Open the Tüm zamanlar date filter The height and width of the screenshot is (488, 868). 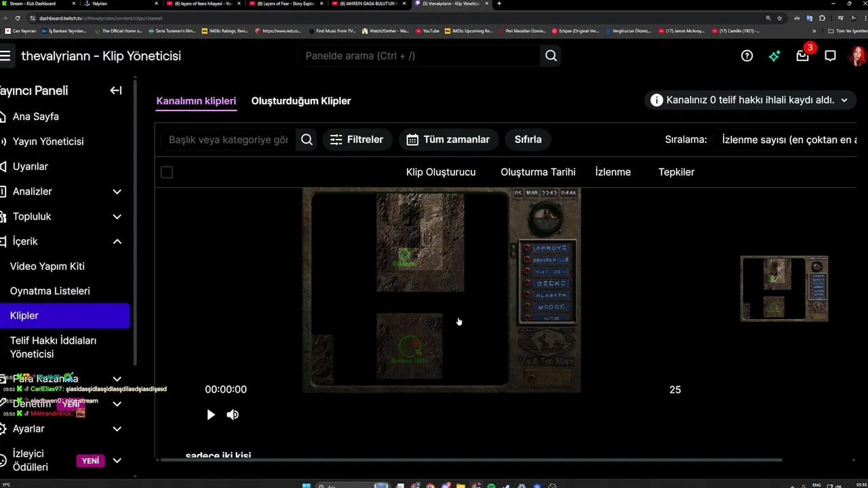(448, 140)
